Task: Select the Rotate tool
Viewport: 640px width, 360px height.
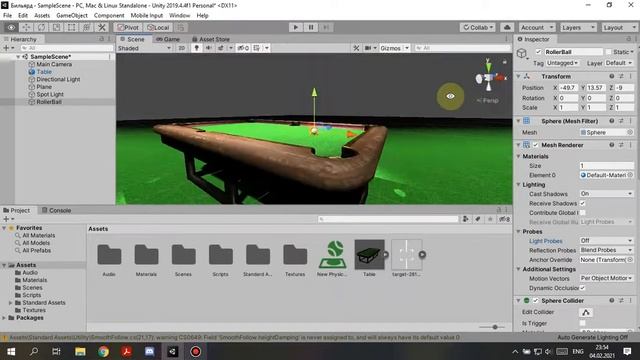Action: [x=41, y=27]
